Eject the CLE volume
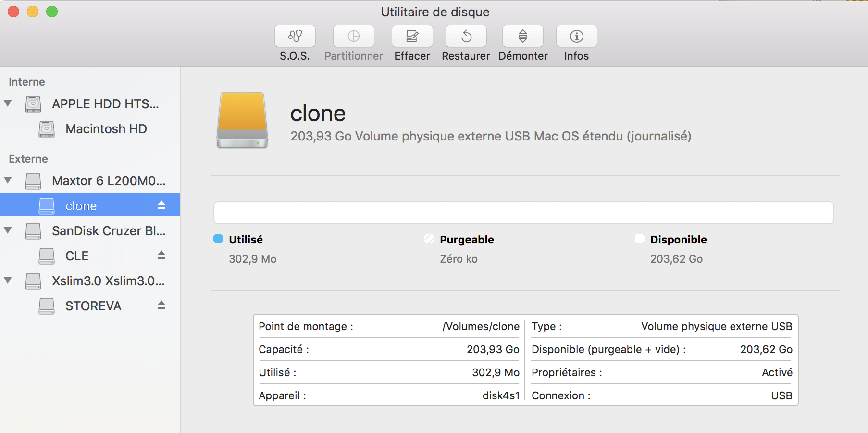 (161, 255)
